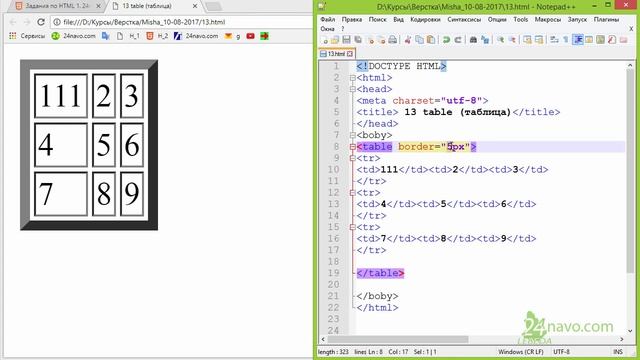640x360 pixels.
Task: Collapse the tr fold marker on line 15
Action: click(x=353, y=227)
